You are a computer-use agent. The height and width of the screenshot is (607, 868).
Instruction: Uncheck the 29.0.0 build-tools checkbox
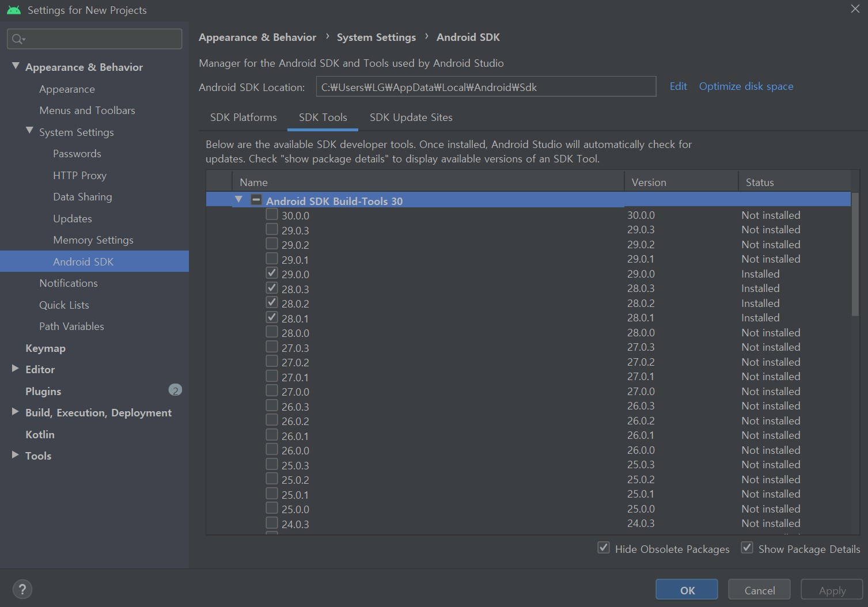coord(272,273)
